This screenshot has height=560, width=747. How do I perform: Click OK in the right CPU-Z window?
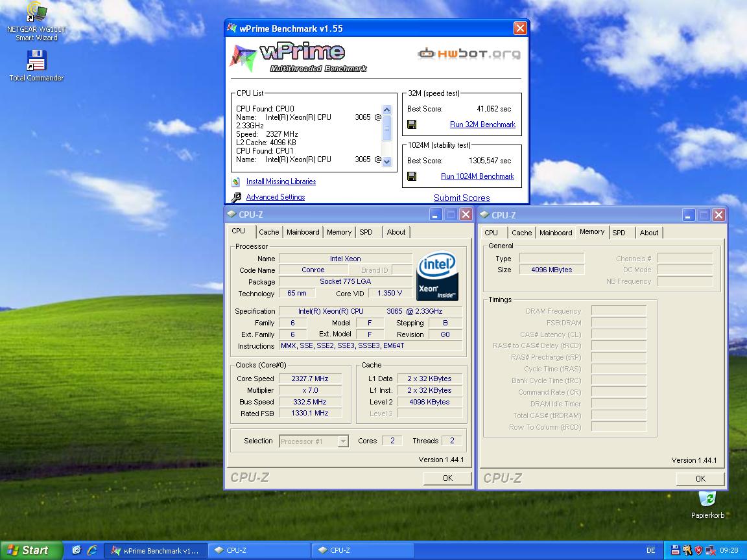point(700,478)
